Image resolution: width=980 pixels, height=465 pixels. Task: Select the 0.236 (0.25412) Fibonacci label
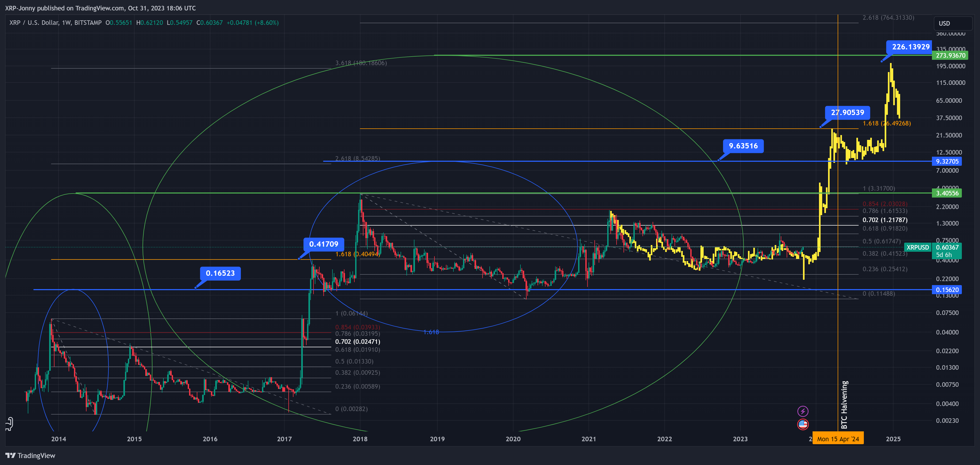pos(885,269)
